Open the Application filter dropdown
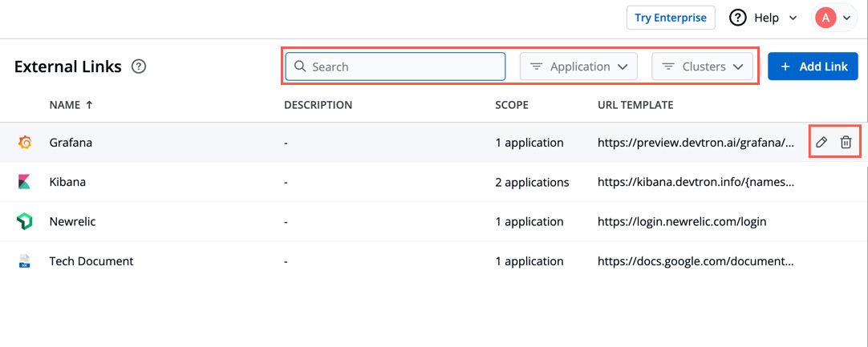This screenshot has height=347, width=868. [x=578, y=67]
